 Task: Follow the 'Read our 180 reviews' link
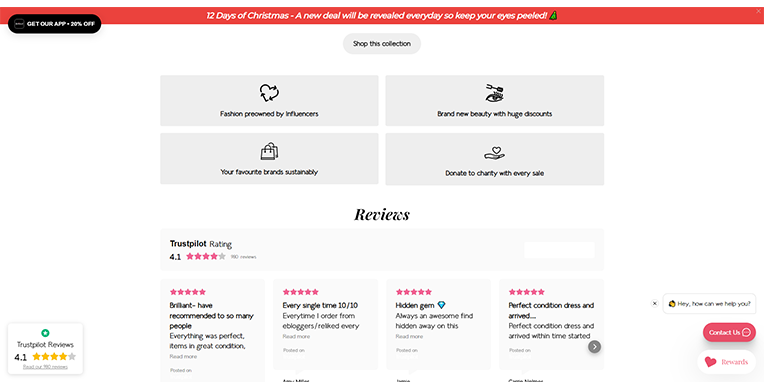(x=45, y=367)
